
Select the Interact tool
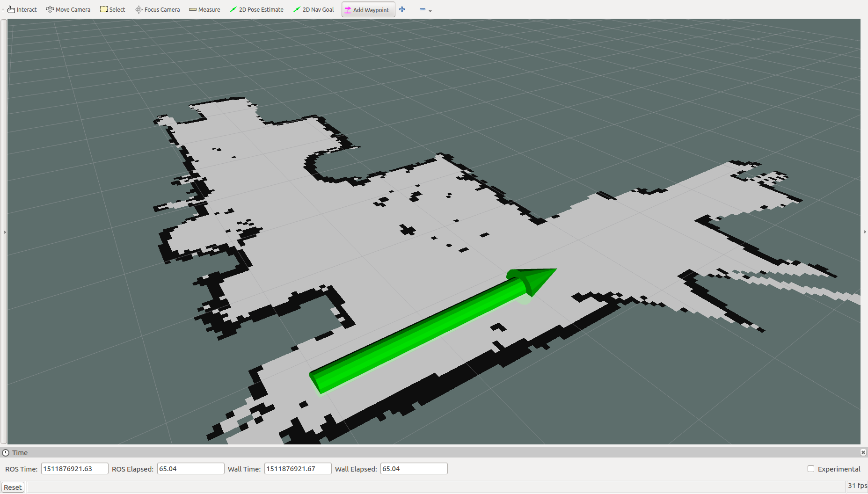(x=22, y=9)
